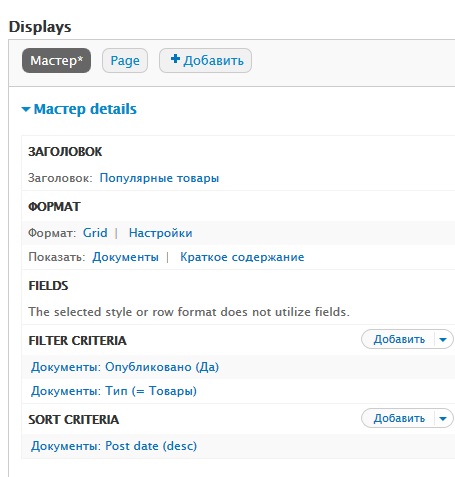The width and height of the screenshot is (455, 477).
Task: Open Краткое содержание row settings
Action: 242,257
